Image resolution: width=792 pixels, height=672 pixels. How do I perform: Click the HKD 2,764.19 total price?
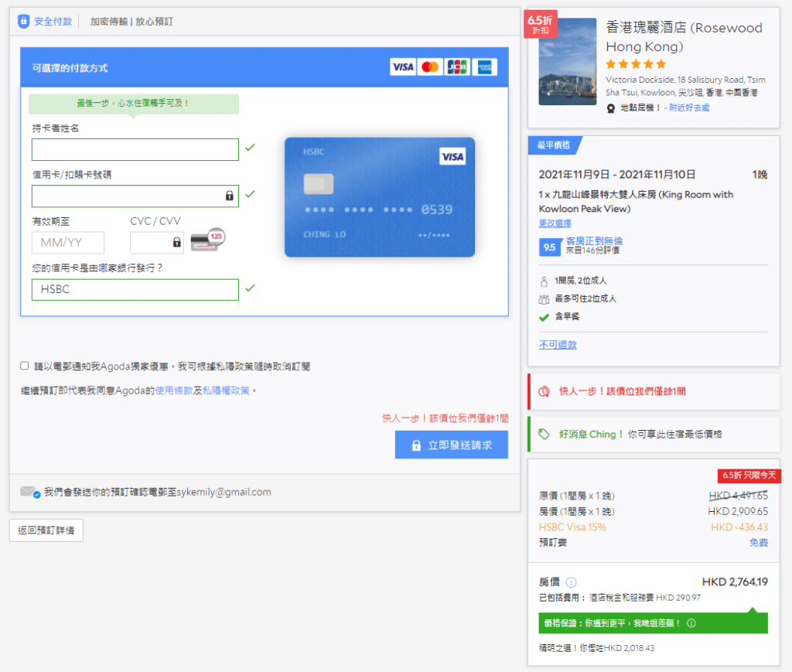pos(735,582)
